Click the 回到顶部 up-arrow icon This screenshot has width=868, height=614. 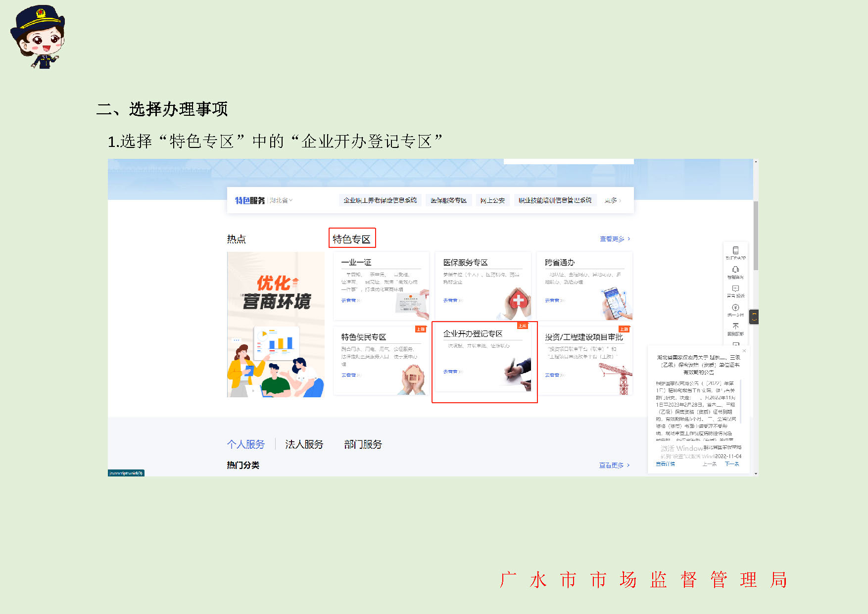(x=736, y=326)
